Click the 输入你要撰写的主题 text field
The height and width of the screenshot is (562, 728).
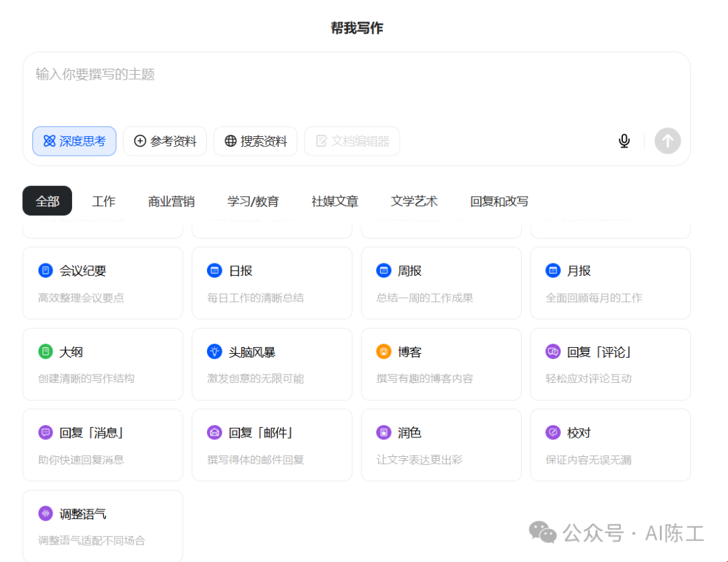pos(356,84)
